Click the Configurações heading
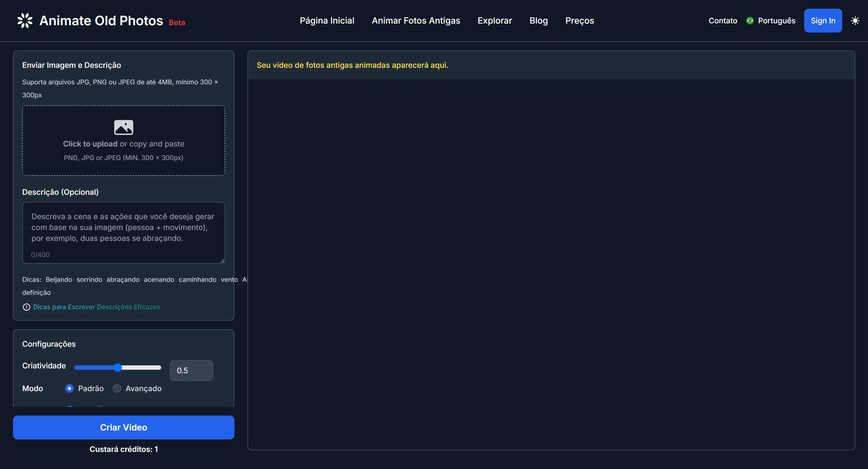 click(49, 344)
